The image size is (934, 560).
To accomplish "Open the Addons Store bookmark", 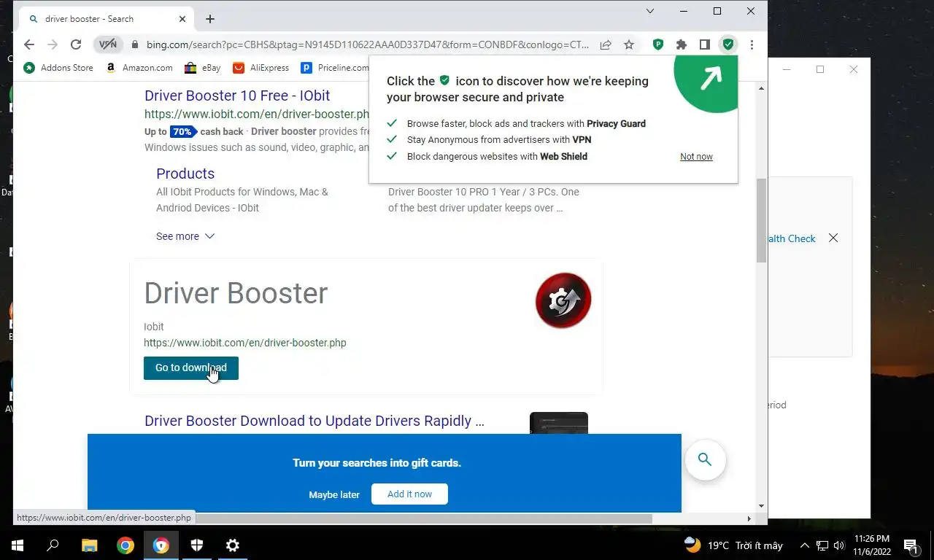I will (x=58, y=68).
